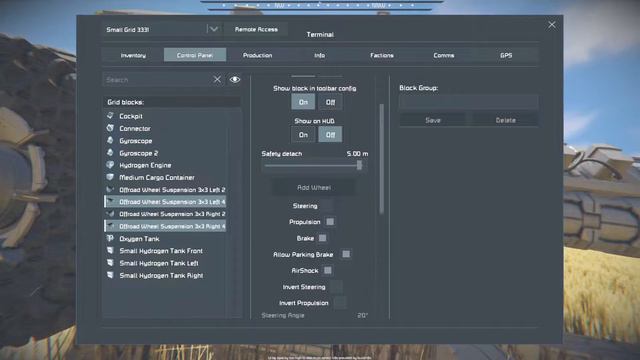Screen dimensions: 640x360
Task: Click the Gyroscope block icon
Action: point(110,140)
